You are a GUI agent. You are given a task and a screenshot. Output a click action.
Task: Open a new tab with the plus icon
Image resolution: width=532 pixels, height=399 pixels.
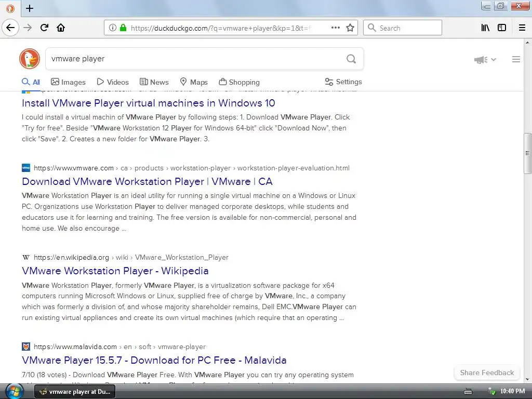pos(30,8)
